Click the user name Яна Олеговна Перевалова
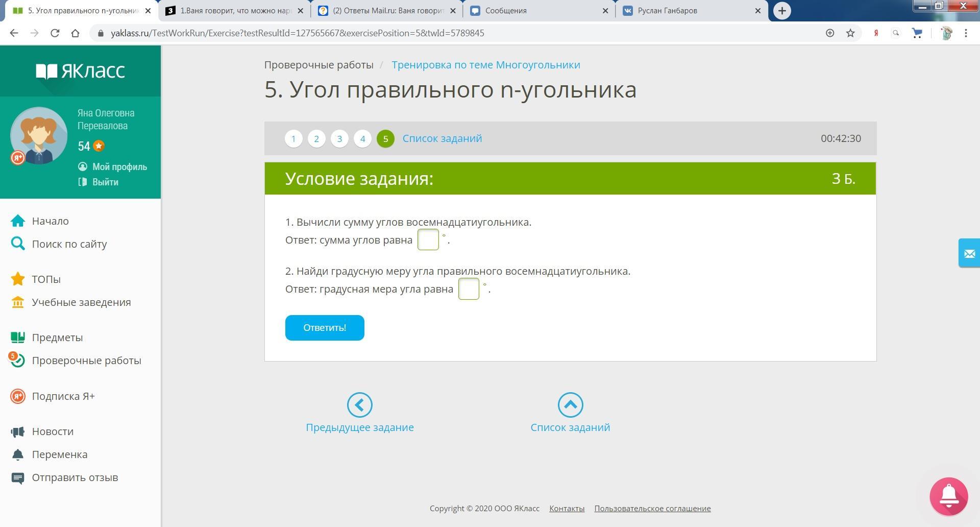 pos(106,119)
